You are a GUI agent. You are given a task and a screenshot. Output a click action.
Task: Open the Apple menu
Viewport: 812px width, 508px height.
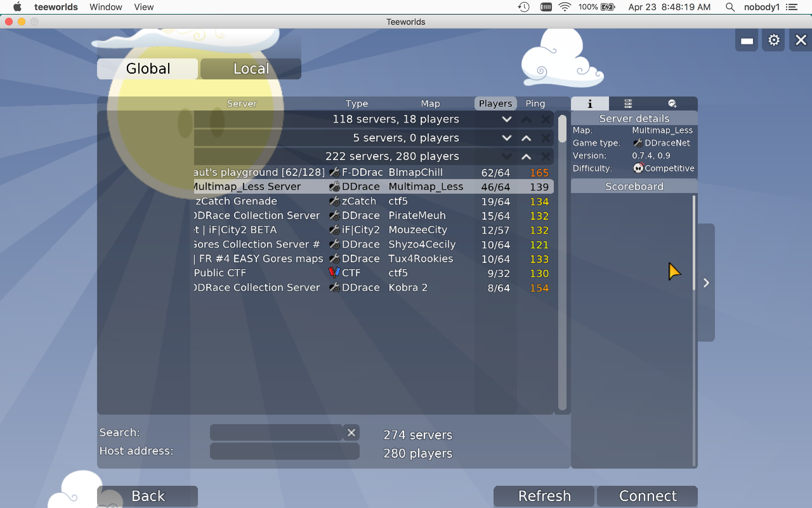pos(17,7)
